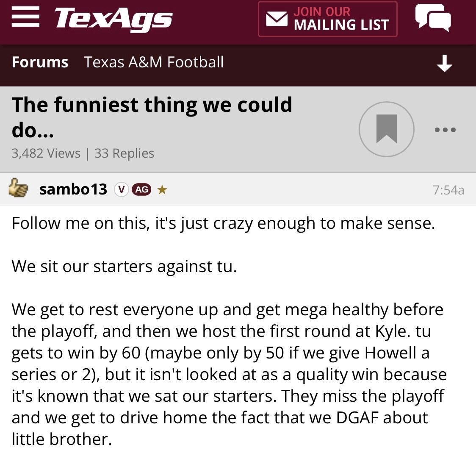Click the 3,482 Views count
Viewport: 476px width, 453px height.
46,153
